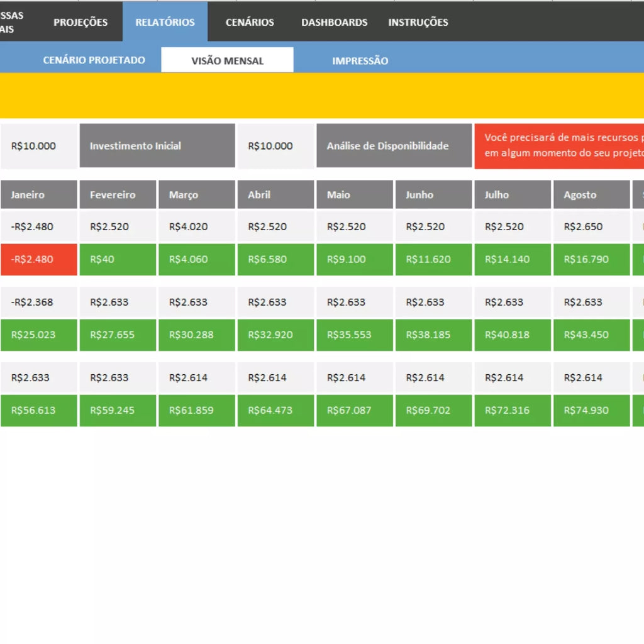This screenshot has height=644, width=644.
Task: Click the red -R$2.480 balance cell
Action: 38,260
